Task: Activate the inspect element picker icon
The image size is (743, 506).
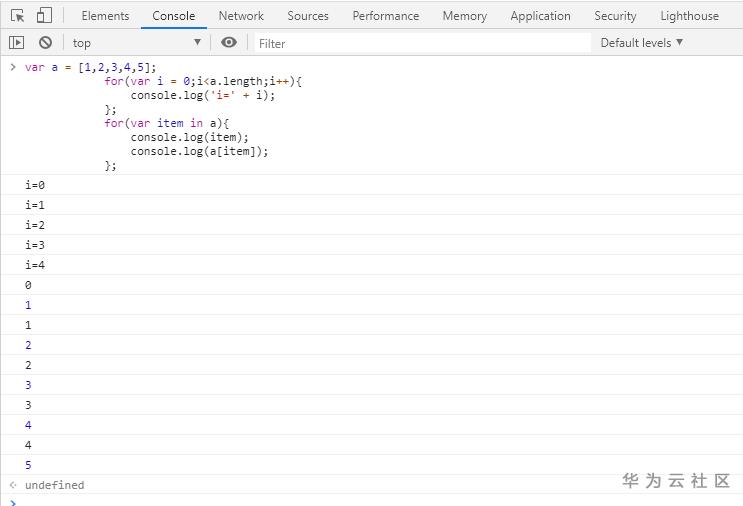Action: pyautogui.click(x=17, y=15)
